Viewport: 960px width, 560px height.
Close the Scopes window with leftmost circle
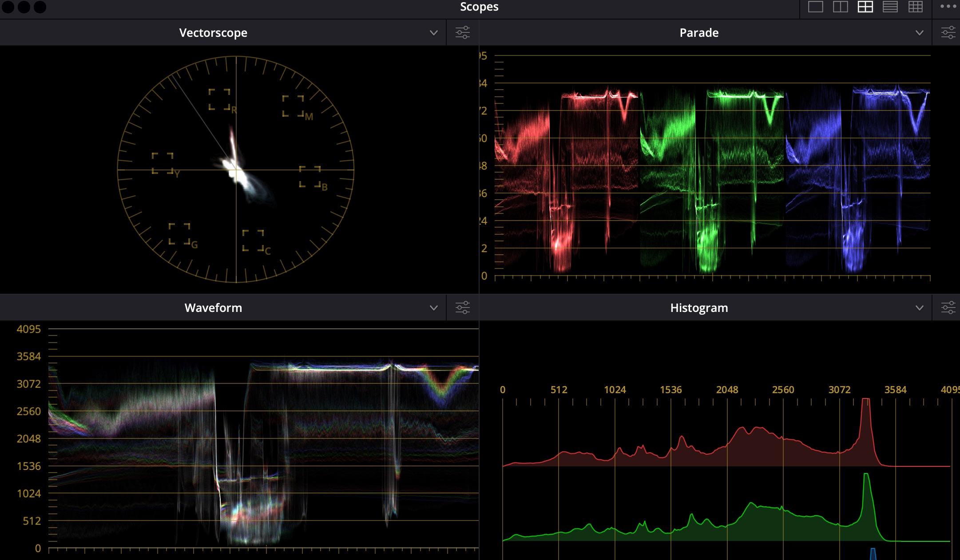[8, 7]
